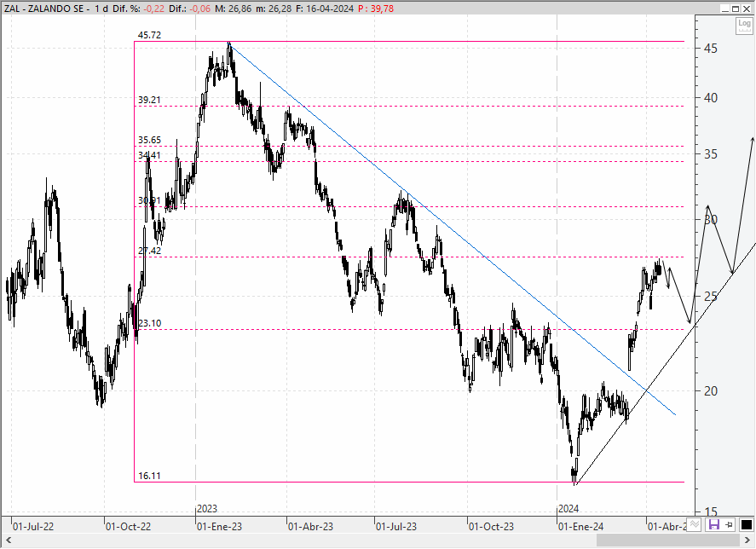
Task: Click the 'M: 26,86' high value
Action: 233,9
